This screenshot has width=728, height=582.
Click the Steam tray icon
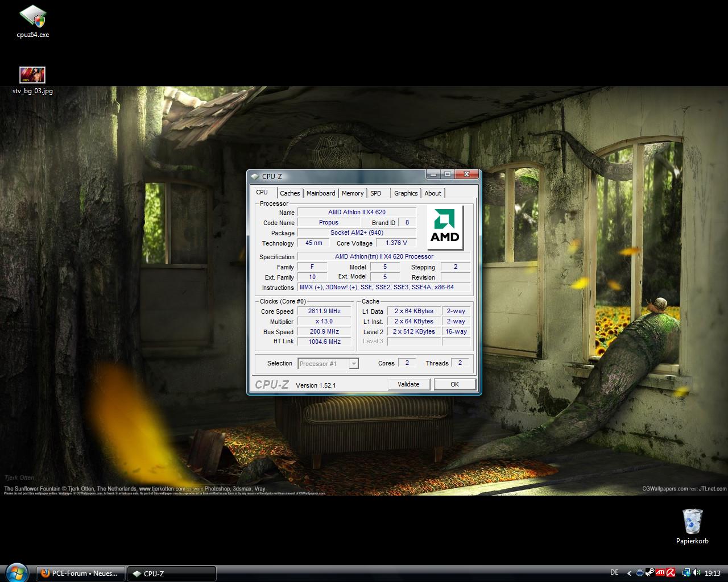tap(651, 573)
